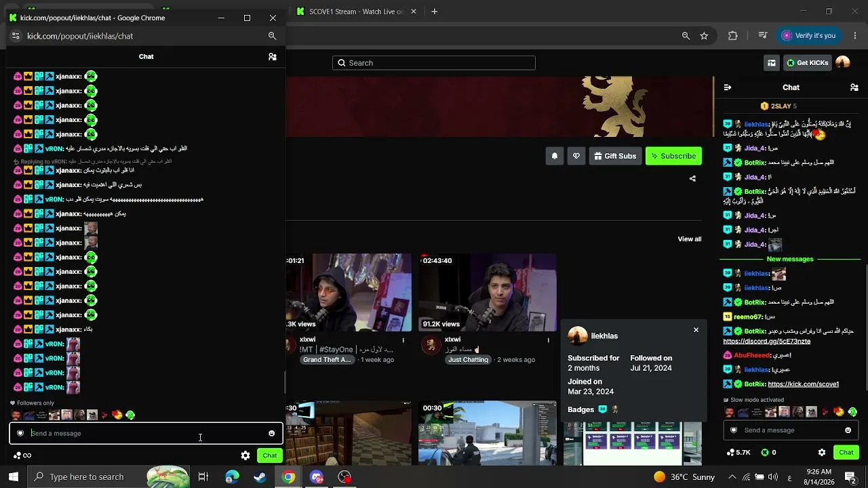Send message with popout Chat button

click(x=270, y=455)
